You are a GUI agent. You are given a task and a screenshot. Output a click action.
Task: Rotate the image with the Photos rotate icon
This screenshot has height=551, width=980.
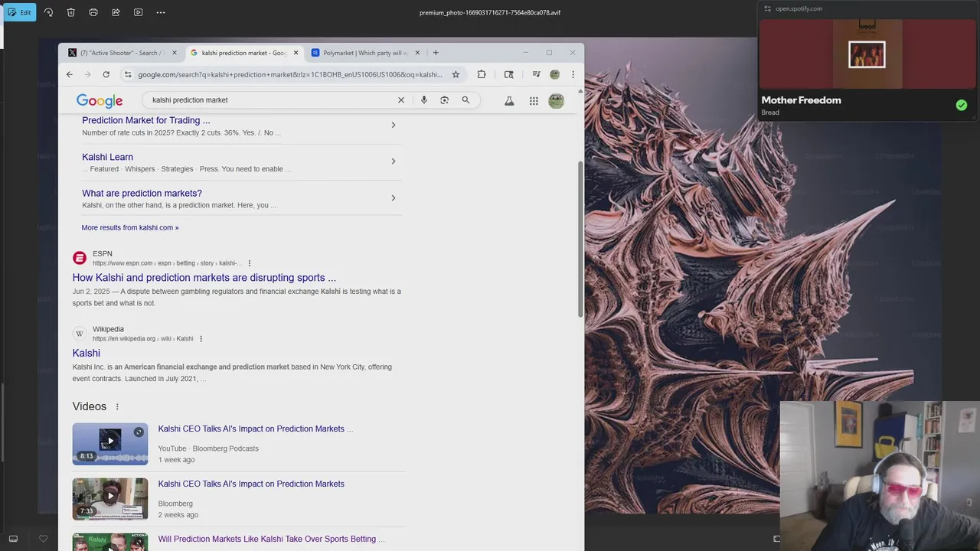pyautogui.click(x=49, y=12)
